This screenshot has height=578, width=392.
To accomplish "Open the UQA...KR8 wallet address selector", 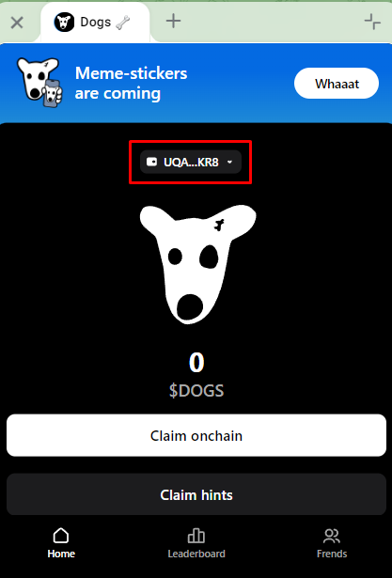I will coord(191,162).
